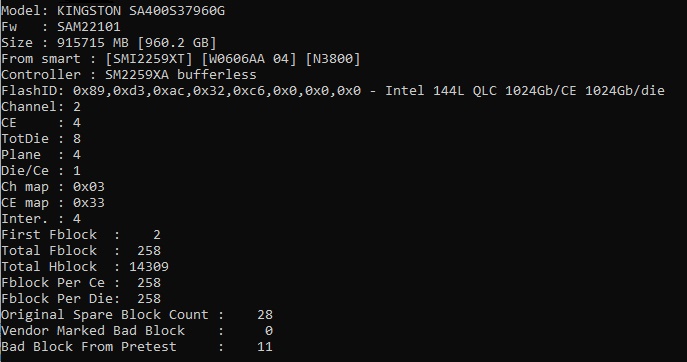
Task: Click the First Fblock value 2
Action: (157, 234)
